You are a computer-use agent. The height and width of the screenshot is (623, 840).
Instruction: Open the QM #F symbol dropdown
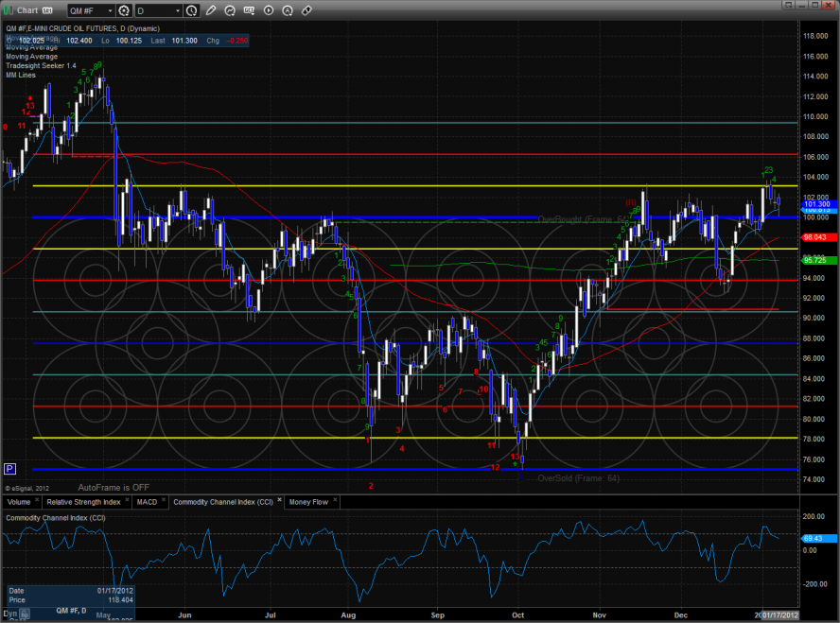click(x=91, y=10)
